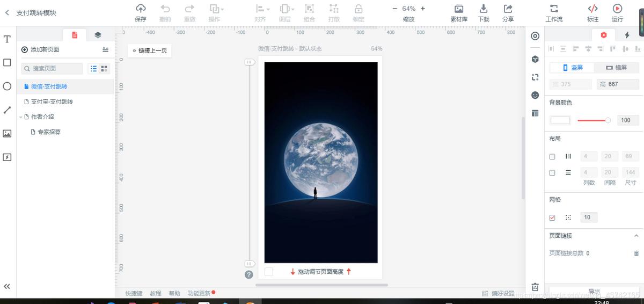Delete page links with trash icon
Image resolution: width=644 pixels, height=304 pixels.
(636, 253)
